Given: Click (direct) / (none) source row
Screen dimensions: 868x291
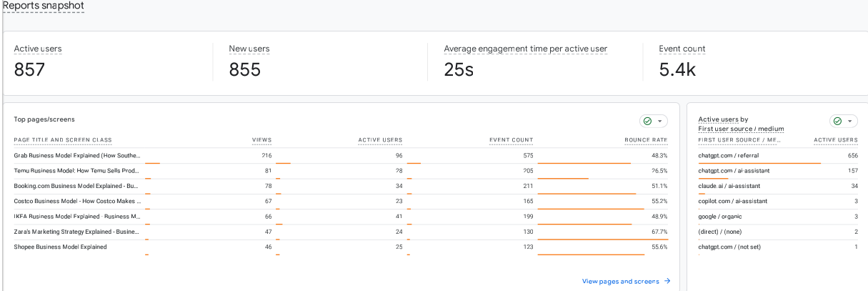Looking at the screenshot, I should pyautogui.click(x=778, y=232).
